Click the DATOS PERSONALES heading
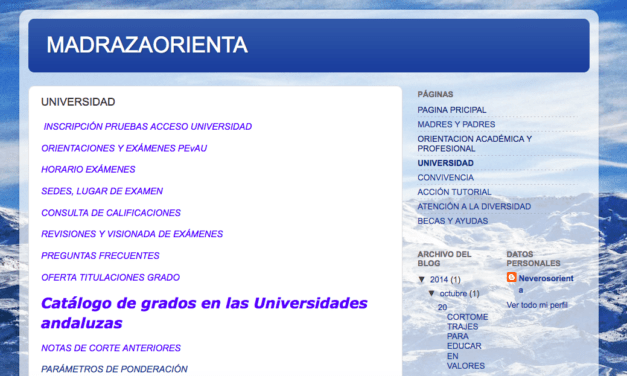 pyautogui.click(x=533, y=259)
